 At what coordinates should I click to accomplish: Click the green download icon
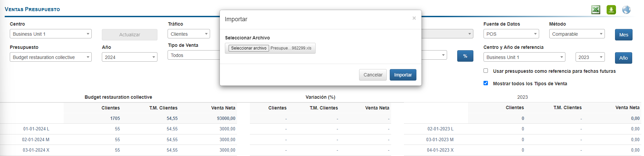pos(611,10)
